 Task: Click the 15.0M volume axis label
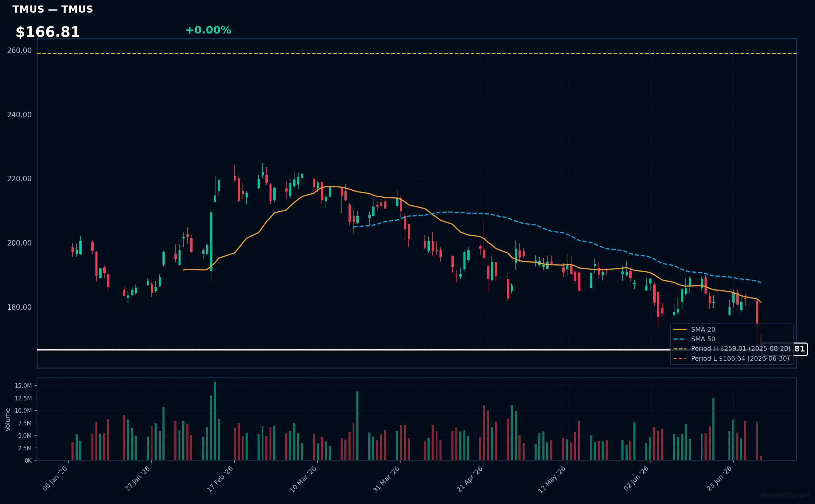(23, 386)
